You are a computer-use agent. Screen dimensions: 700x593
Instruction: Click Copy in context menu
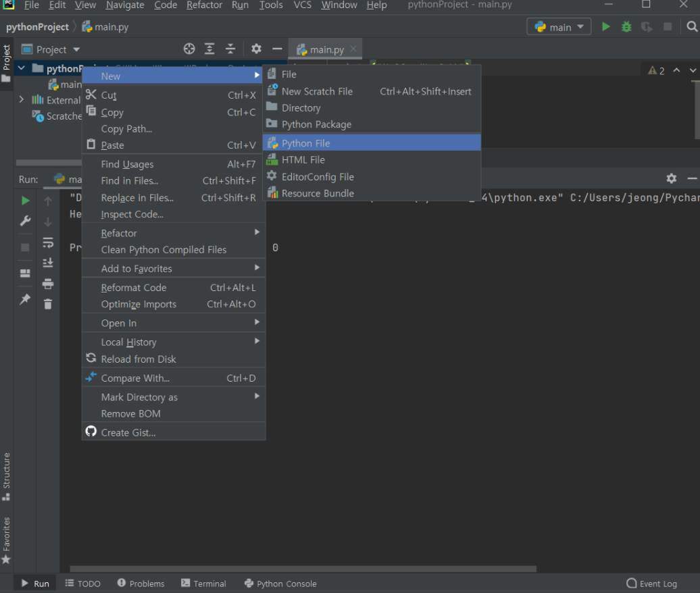[174, 112]
